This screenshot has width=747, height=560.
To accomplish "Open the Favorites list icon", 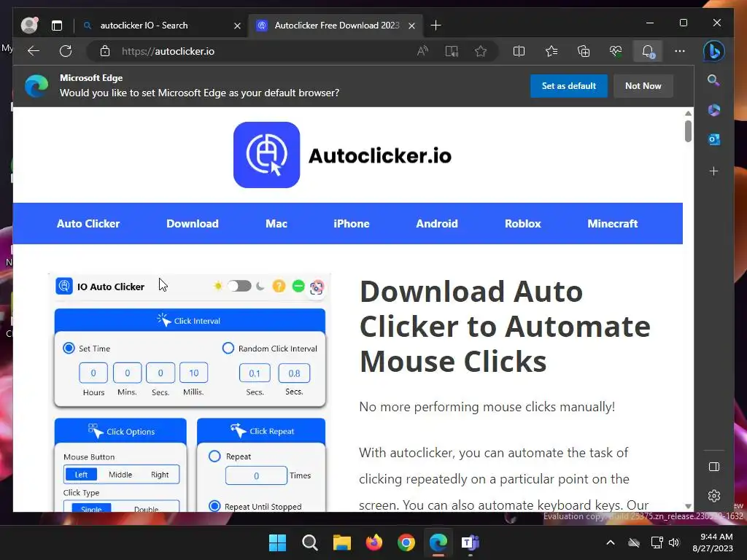I will (551, 51).
